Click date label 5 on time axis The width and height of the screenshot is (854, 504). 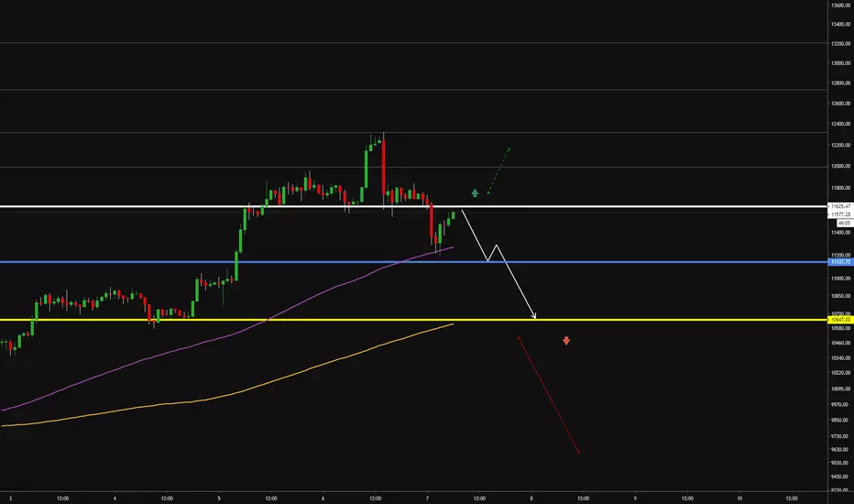pyautogui.click(x=219, y=498)
